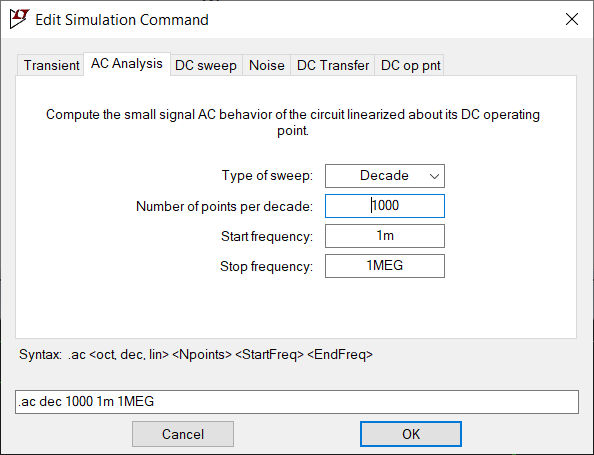
Task: Click the AC analysis description text
Action: (x=293, y=122)
